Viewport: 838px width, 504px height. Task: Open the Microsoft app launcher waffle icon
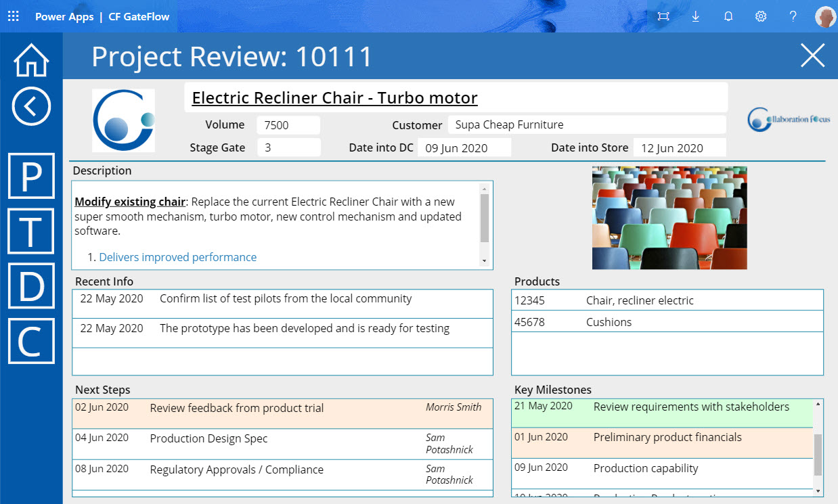point(13,16)
